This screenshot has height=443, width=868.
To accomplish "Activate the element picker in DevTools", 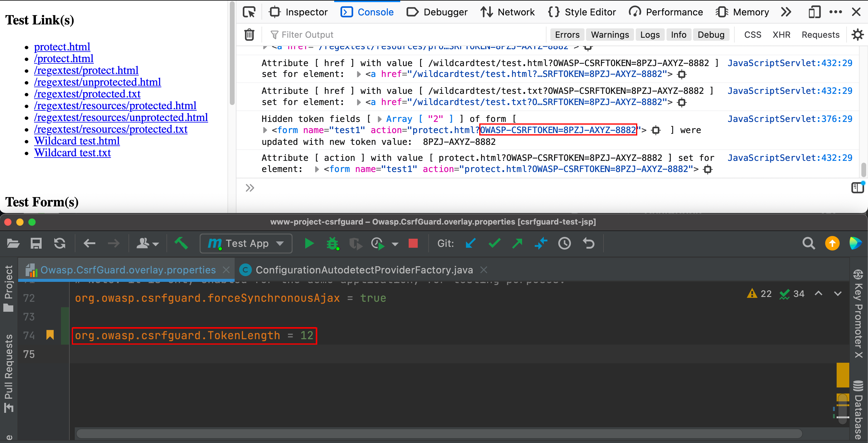I will 249,12.
